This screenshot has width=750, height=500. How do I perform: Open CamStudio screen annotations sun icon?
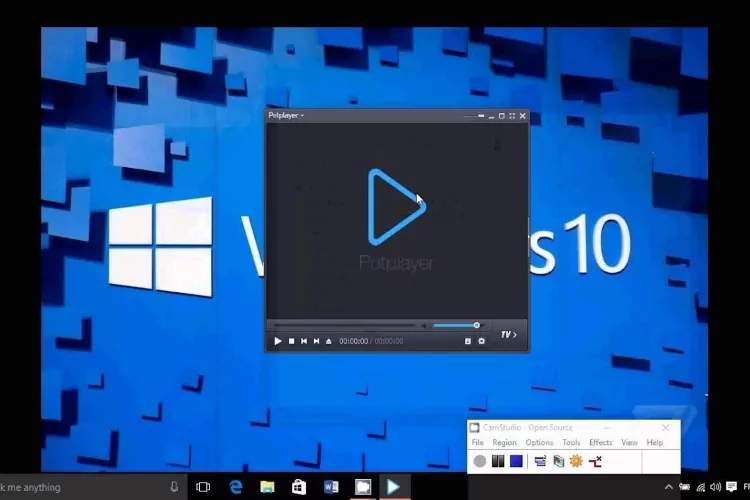[x=576, y=461]
